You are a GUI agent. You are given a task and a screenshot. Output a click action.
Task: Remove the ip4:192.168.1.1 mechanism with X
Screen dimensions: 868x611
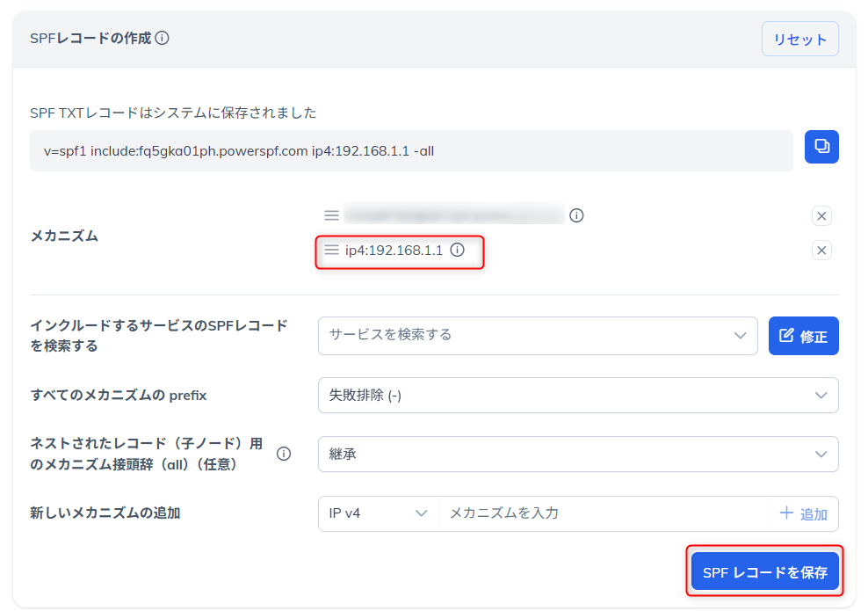(821, 250)
